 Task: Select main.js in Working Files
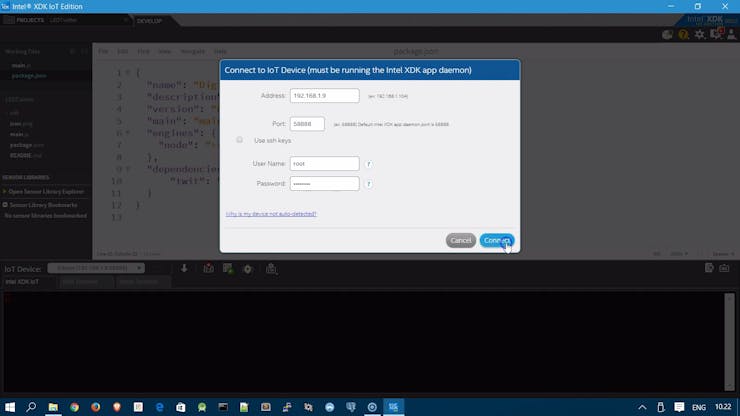pos(21,65)
